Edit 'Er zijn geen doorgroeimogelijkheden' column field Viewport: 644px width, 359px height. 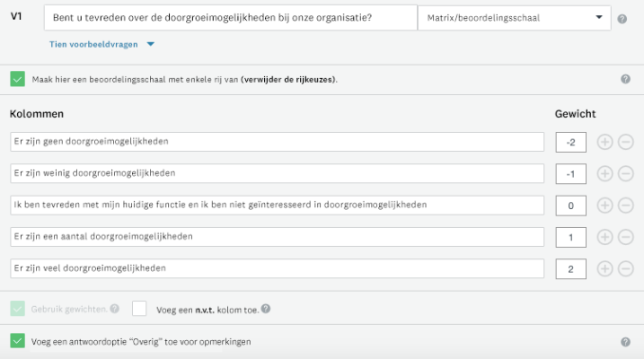(x=277, y=142)
